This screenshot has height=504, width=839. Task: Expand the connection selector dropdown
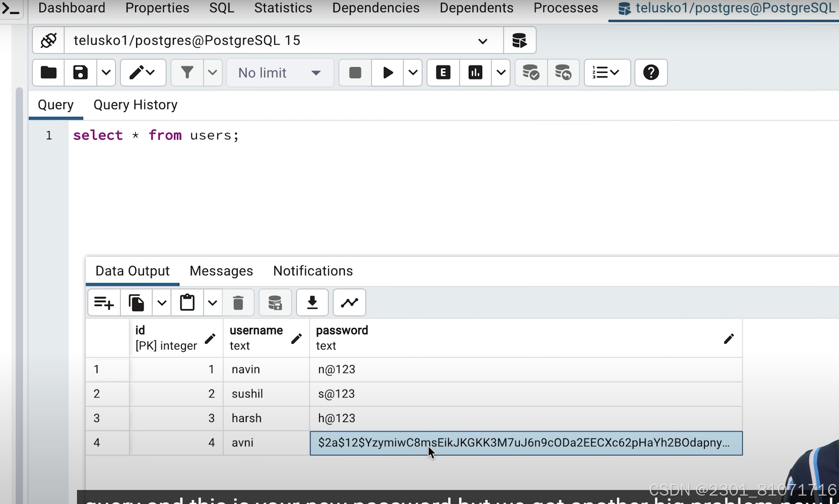[x=483, y=40]
